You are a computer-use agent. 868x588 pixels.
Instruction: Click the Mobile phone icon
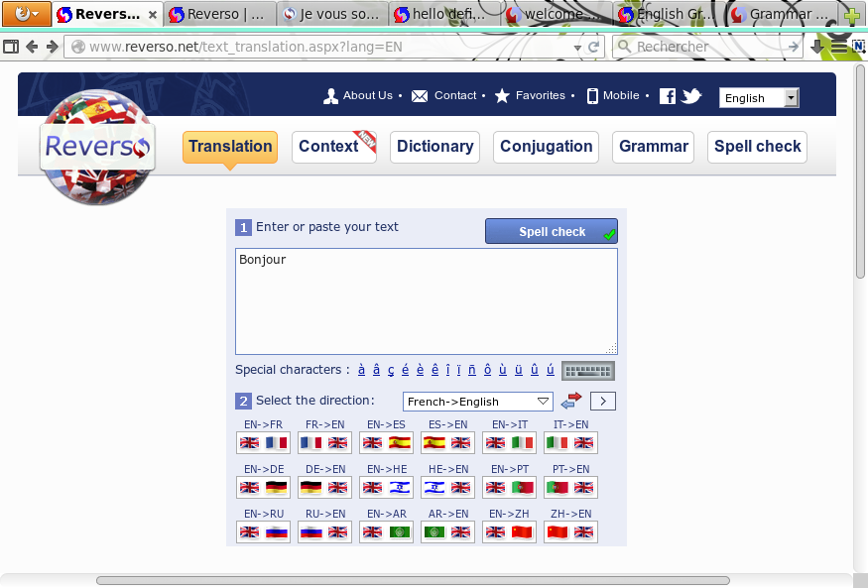pos(592,96)
